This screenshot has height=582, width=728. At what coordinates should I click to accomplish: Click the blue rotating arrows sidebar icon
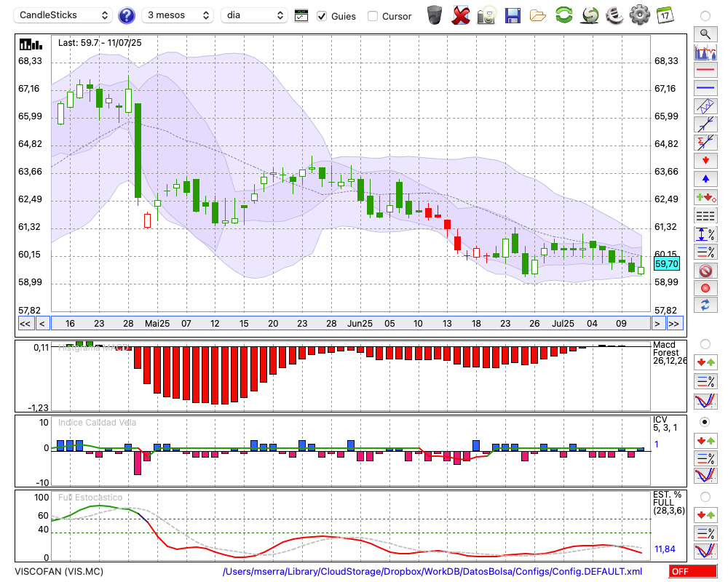pyautogui.click(x=705, y=305)
